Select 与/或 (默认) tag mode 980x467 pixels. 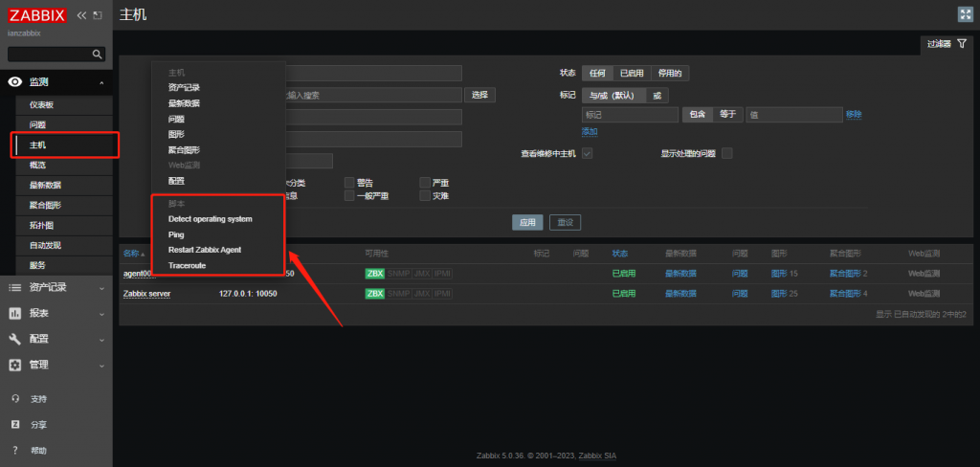point(612,96)
